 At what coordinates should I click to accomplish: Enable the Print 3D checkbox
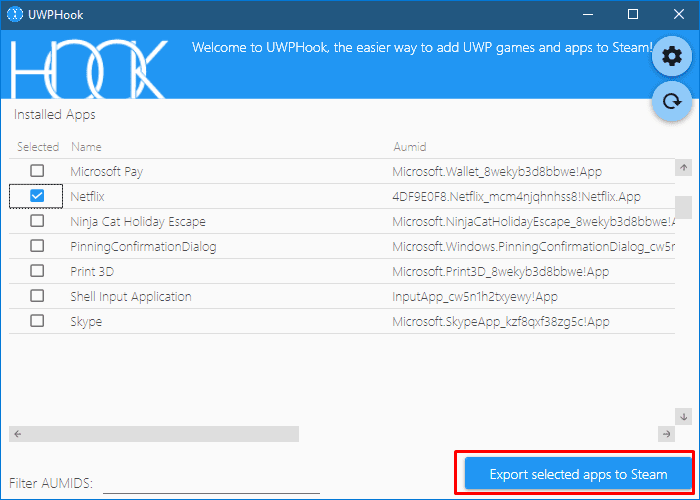[37, 271]
